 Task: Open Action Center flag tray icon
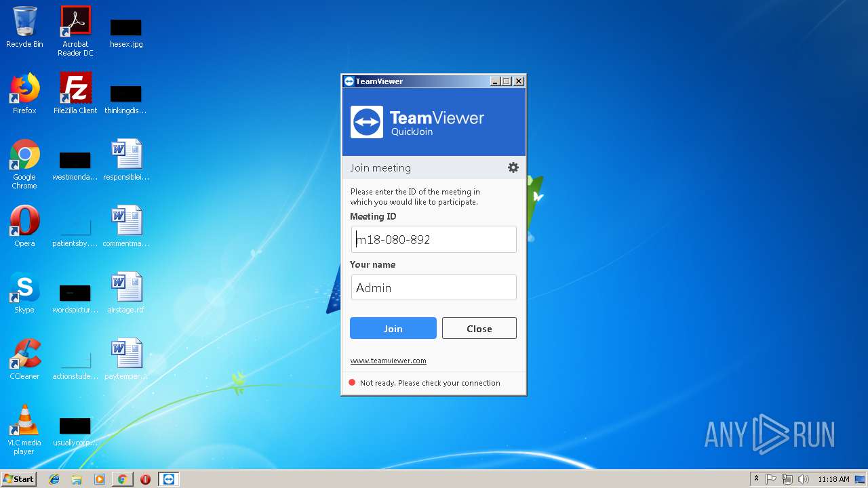[x=771, y=479]
